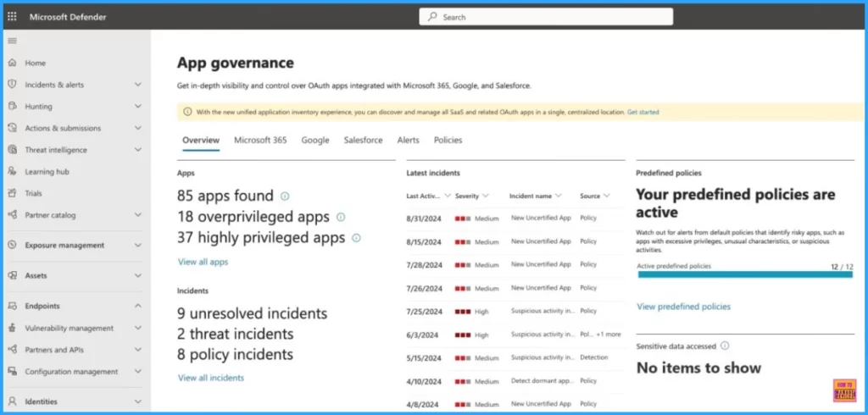Open the 4/10/2024 Detect dormant app incident
This screenshot has width=868, height=415.
542,380
